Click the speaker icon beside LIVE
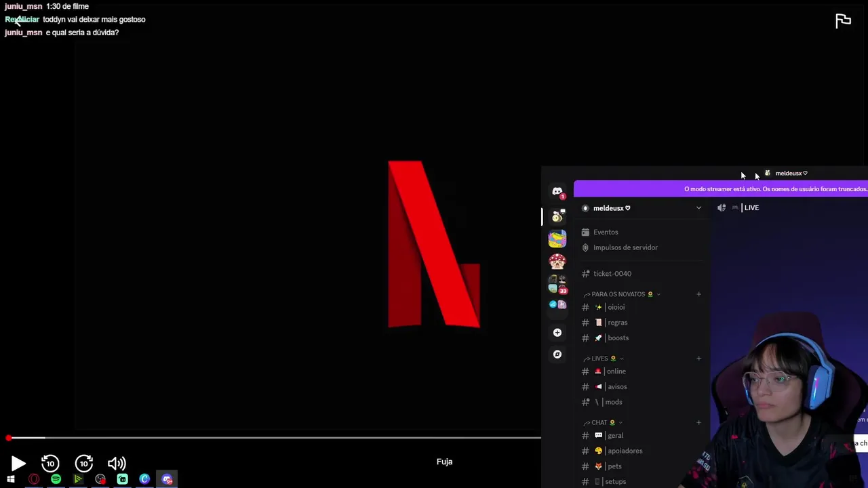 [x=722, y=208]
